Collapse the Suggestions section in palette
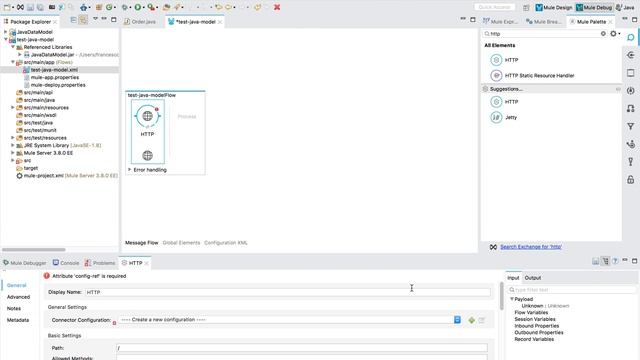Screen dimensions: 640x360 click(x=618, y=89)
